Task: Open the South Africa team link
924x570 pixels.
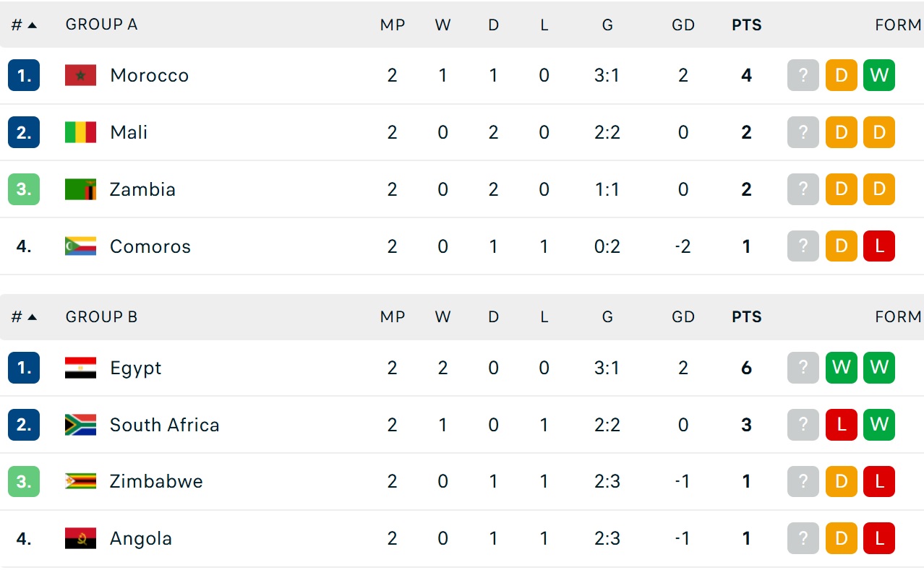Action: [x=164, y=425]
